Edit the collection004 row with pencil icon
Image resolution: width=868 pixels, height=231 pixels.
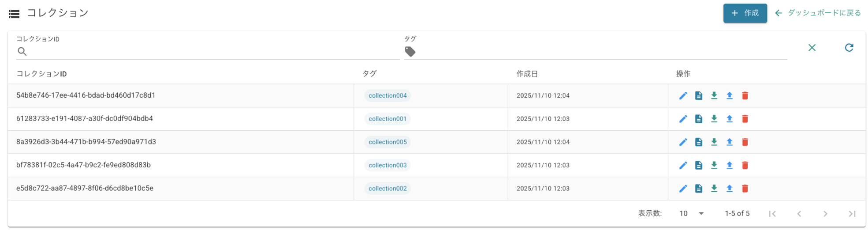coord(683,96)
